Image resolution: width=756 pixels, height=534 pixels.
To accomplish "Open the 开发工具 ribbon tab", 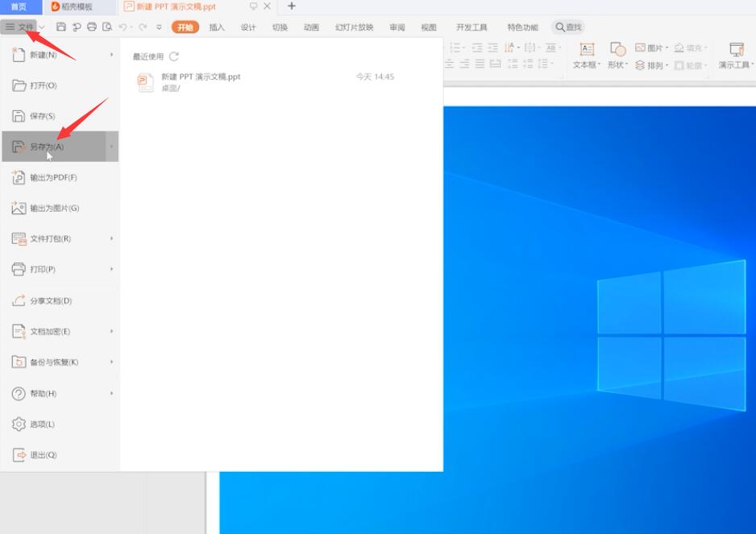I will (471, 27).
